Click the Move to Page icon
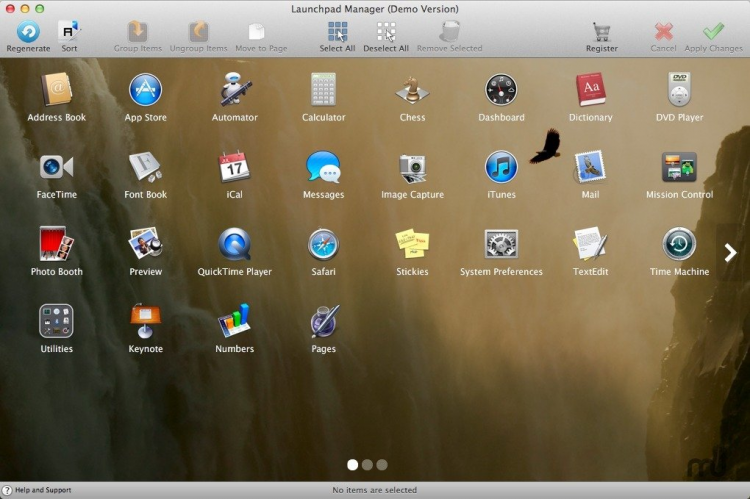The width and height of the screenshot is (750, 499). click(x=256, y=32)
